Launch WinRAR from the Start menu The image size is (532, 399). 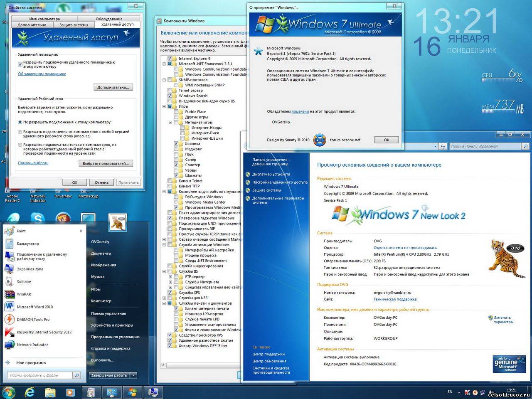click(24, 294)
